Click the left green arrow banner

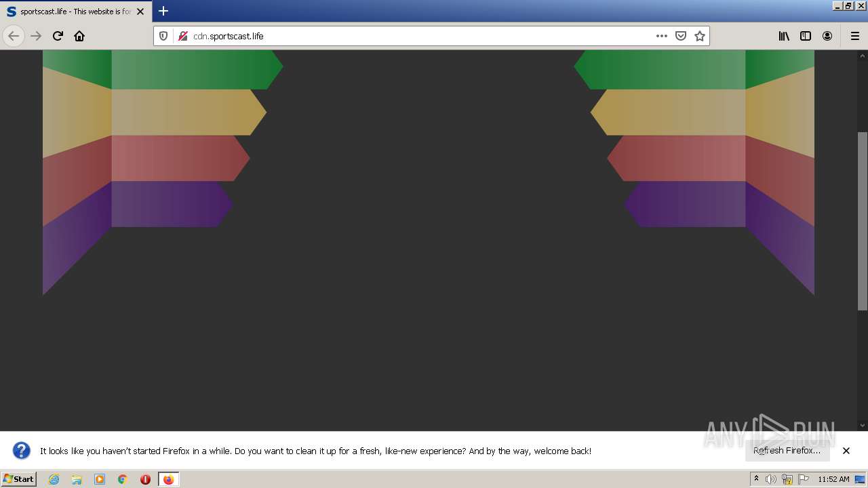(197, 70)
